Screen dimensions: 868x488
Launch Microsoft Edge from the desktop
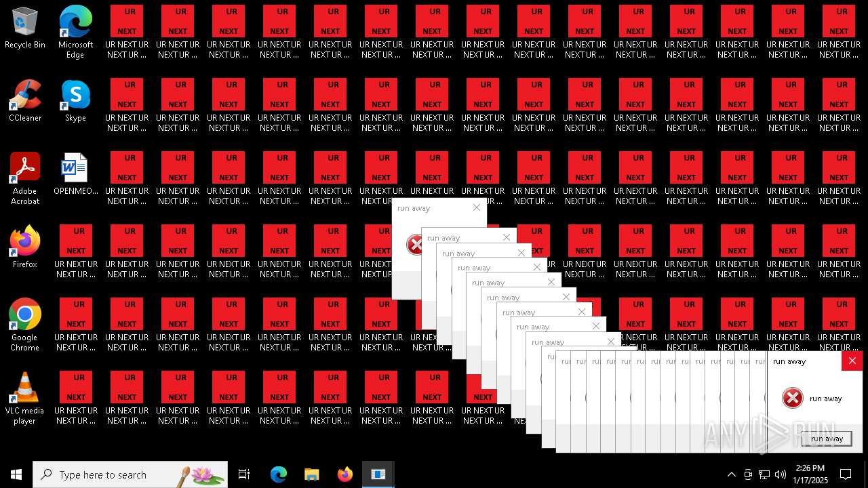coord(75,32)
